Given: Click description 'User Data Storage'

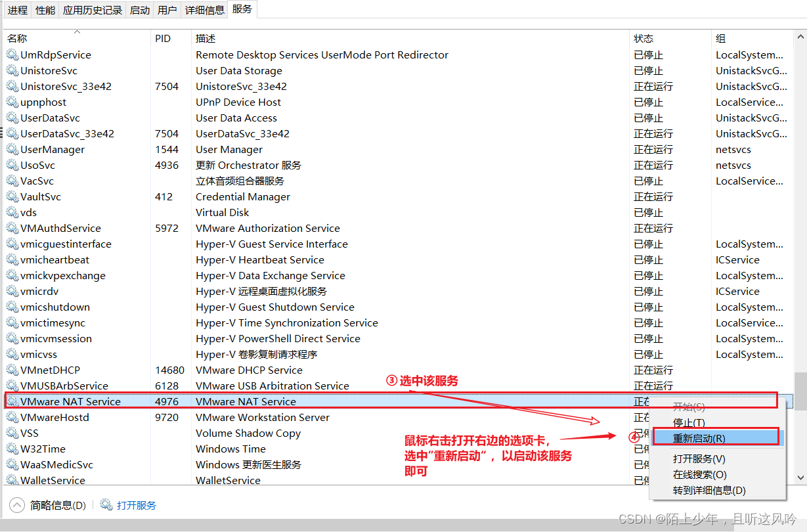Looking at the screenshot, I should click(239, 71).
